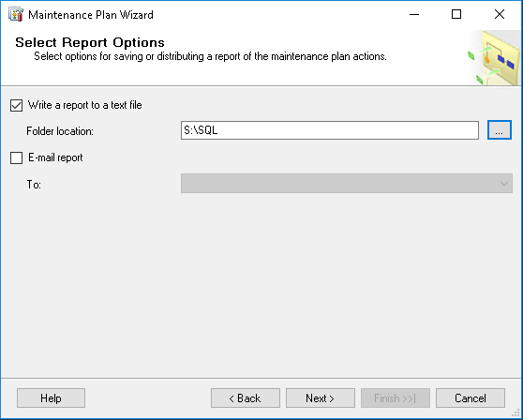Click the Folder location label
The image size is (523, 420).
click(x=60, y=131)
